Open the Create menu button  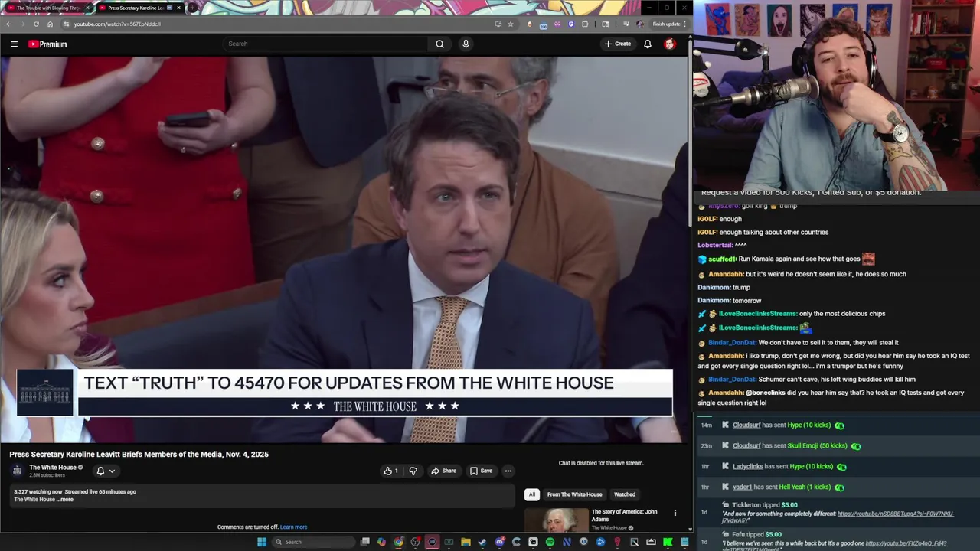[x=618, y=44]
